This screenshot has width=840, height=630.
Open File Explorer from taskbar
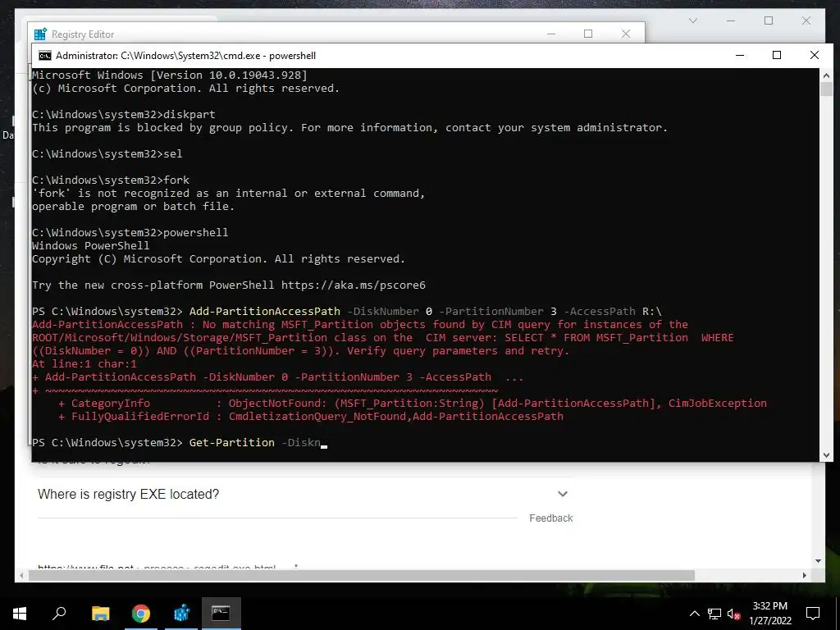[100, 614]
